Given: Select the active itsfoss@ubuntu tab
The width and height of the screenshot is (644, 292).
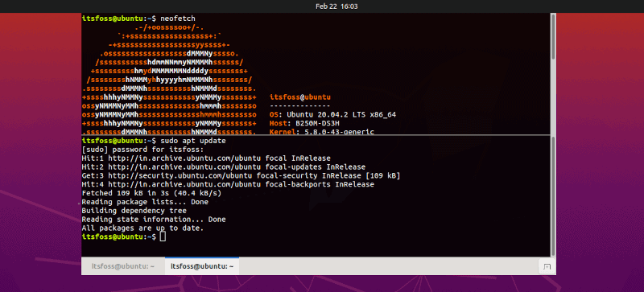Looking at the screenshot, I should 202,266.
